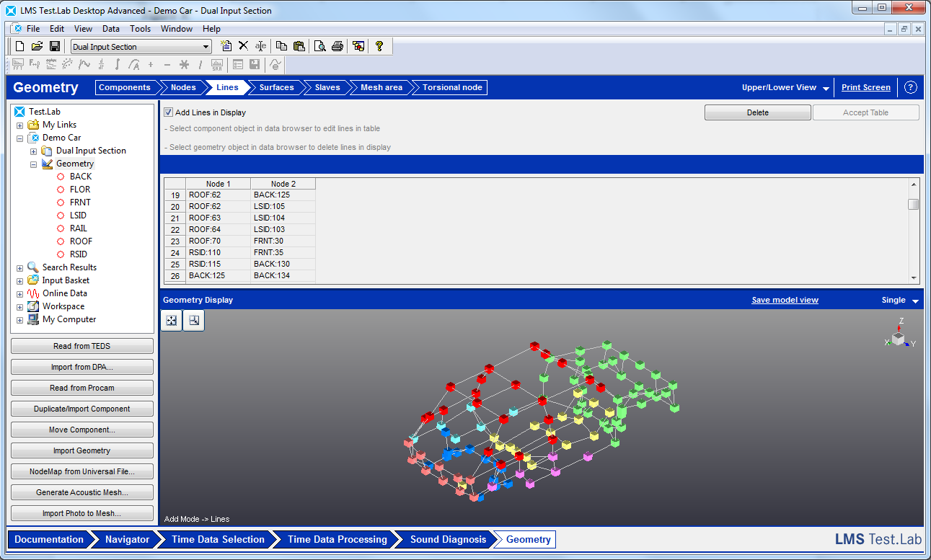
Task: Switch to the Nodes step tab
Action: [183, 87]
